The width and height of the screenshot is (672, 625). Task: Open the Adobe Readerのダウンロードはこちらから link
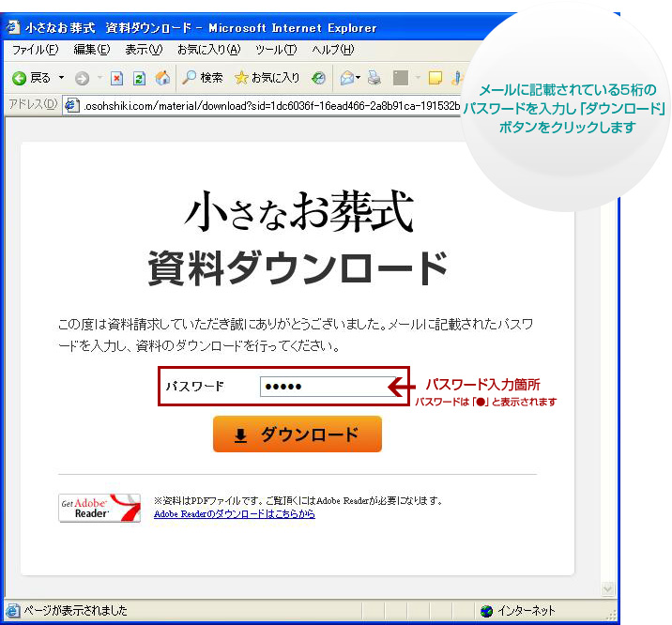tap(235, 513)
